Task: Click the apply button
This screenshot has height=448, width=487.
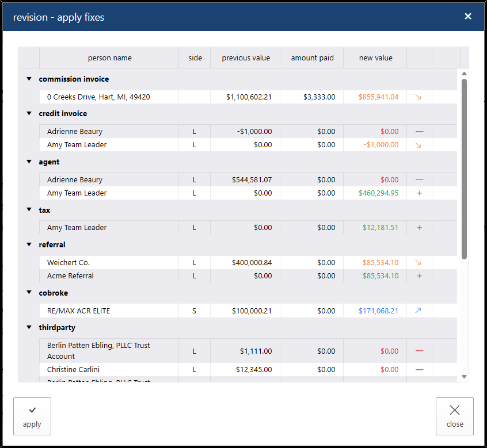Action: tap(32, 416)
